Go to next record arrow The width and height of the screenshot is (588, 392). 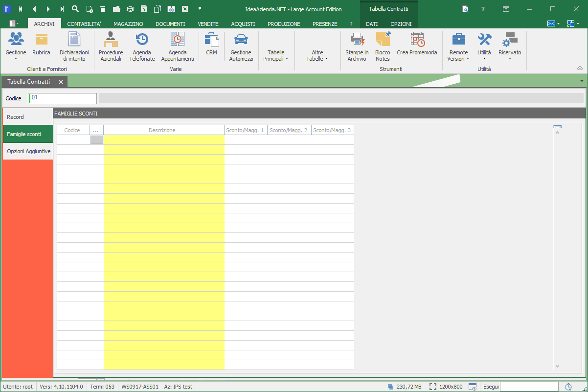48,9
